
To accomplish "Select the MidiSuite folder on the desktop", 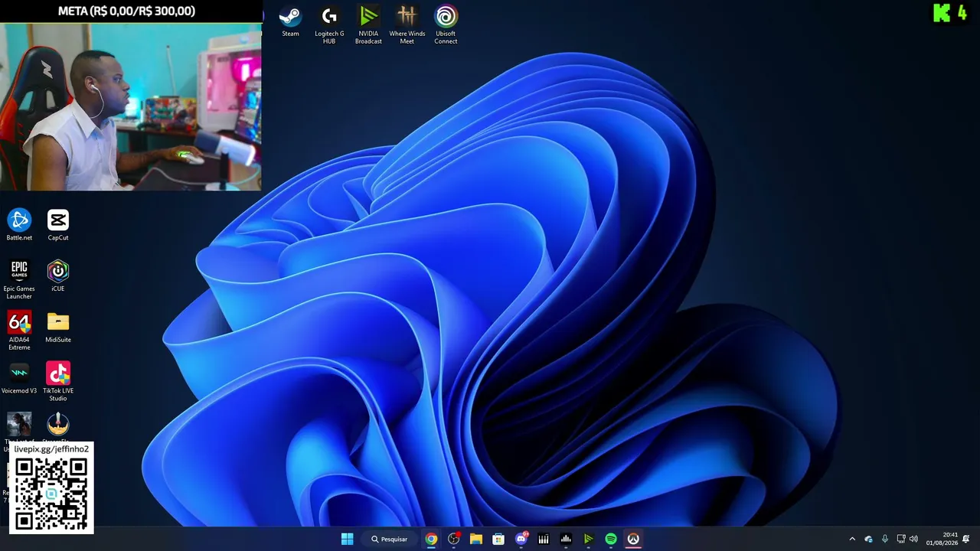I will [x=58, y=328].
